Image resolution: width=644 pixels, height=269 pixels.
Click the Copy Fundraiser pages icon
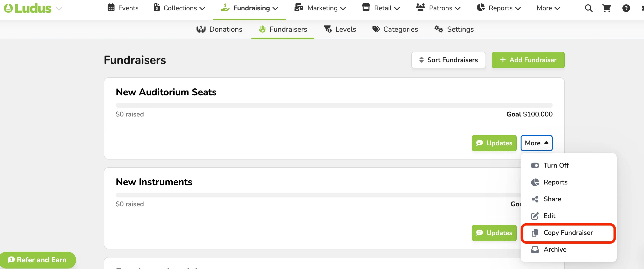(x=535, y=232)
